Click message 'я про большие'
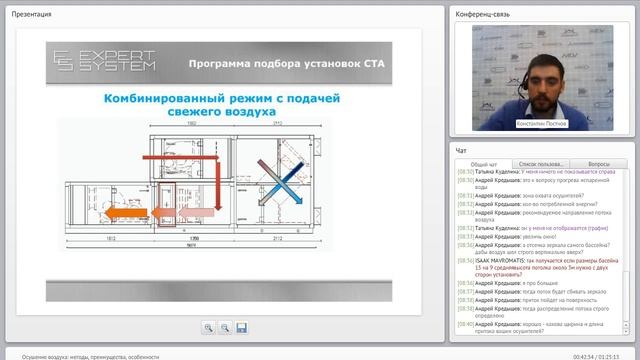This screenshot has width=640, height=360. (x=508, y=283)
